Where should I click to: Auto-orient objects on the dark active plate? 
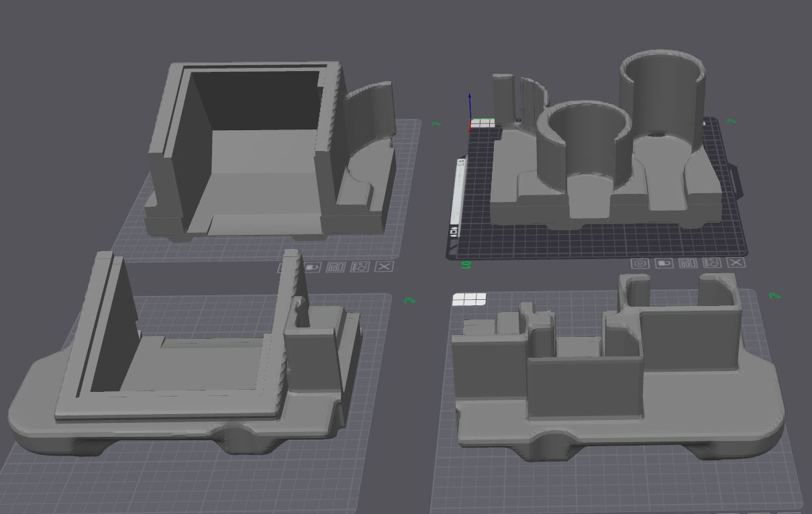click(x=712, y=263)
